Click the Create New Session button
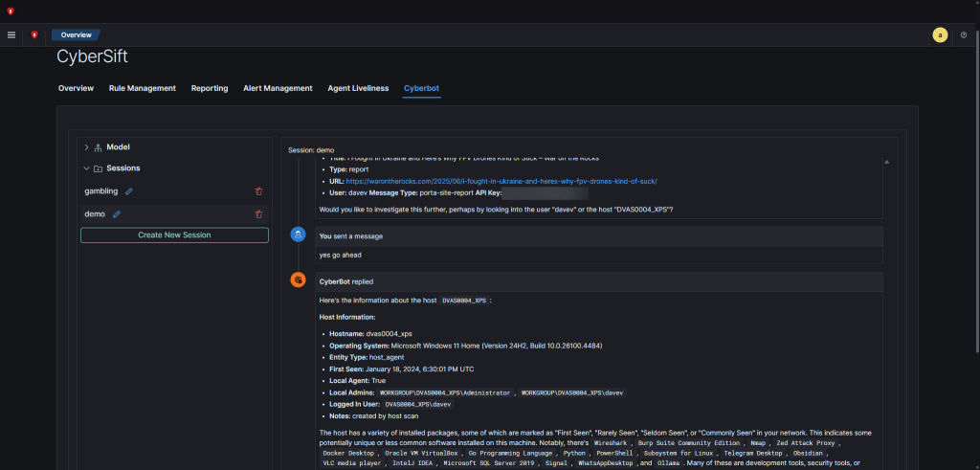980x470 pixels. [174, 235]
